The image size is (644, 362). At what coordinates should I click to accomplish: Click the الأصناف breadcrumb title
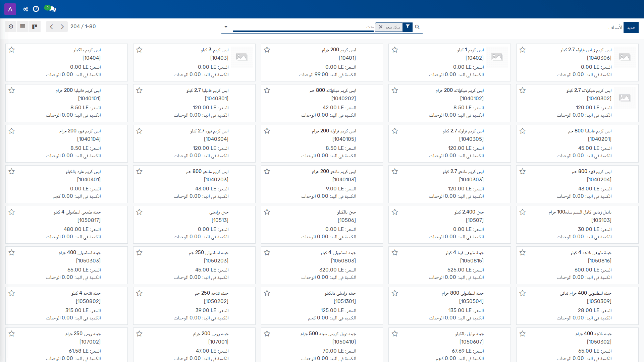615,27
